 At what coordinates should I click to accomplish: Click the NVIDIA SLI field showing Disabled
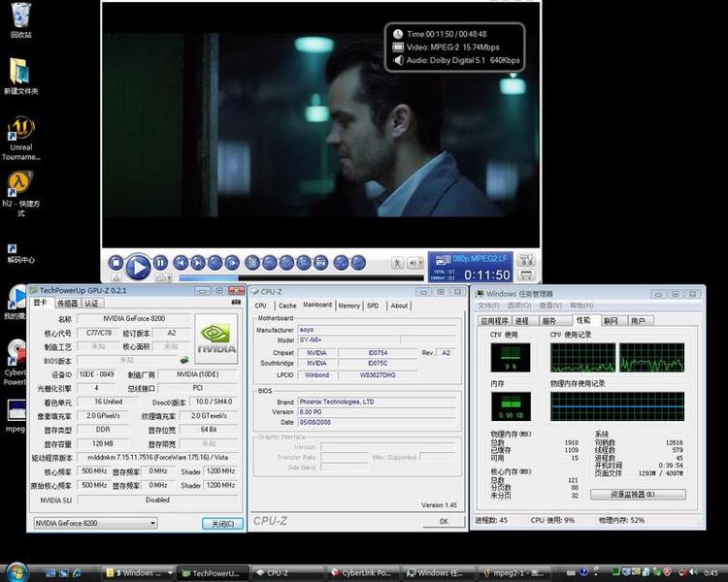click(157, 500)
